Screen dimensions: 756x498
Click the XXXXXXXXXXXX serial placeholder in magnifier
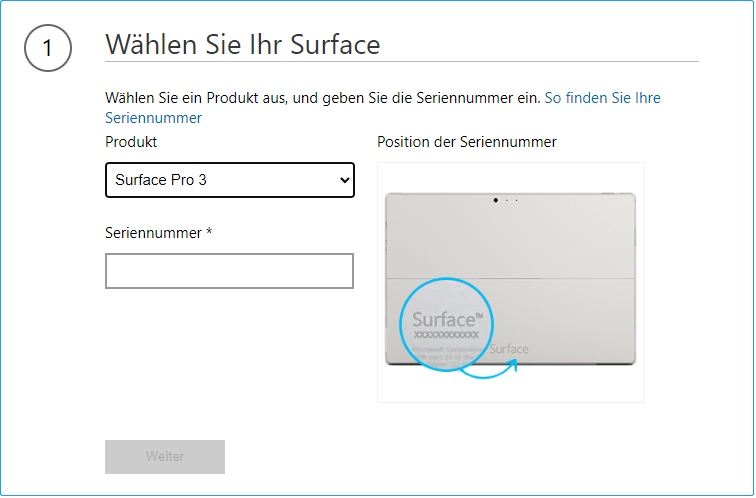point(446,336)
